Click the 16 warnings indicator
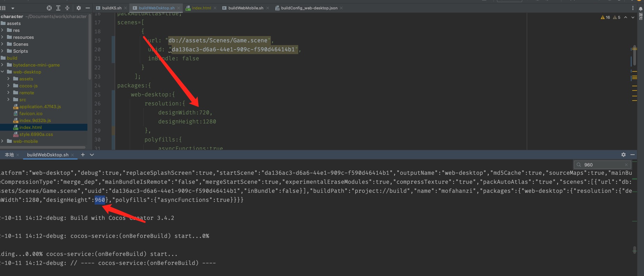644x276 pixels. click(605, 17)
